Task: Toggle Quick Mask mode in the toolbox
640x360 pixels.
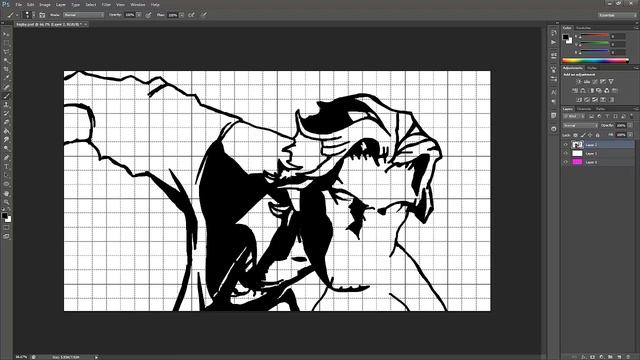Action: (x=6, y=228)
